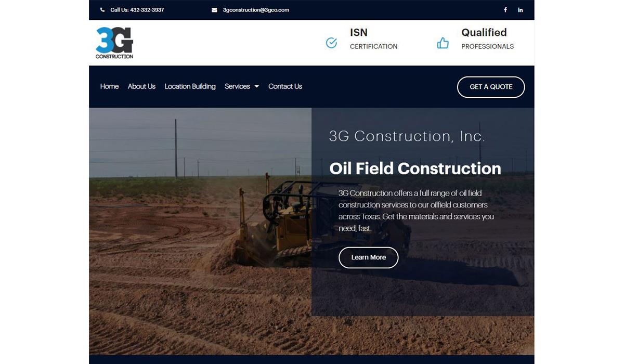The height and width of the screenshot is (364, 624).
Task: Click the ISN CERTIFICATION text
Action: (x=373, y=39)
